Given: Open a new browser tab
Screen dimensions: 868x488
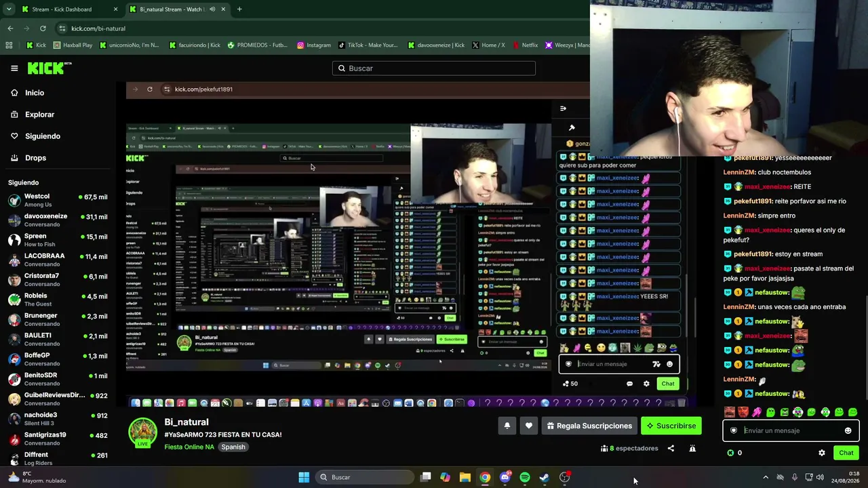Looking at the screenshot, I should click(239, 9).
